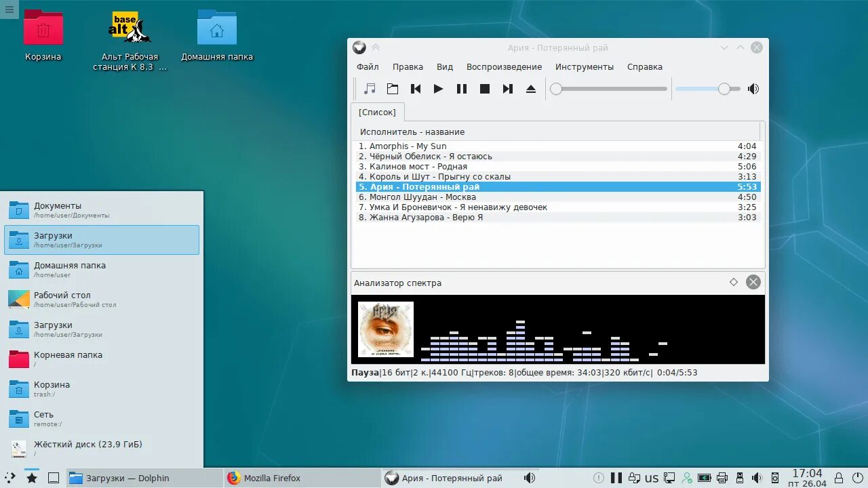Mute audio via the player speaker icon

pos(753,89)
